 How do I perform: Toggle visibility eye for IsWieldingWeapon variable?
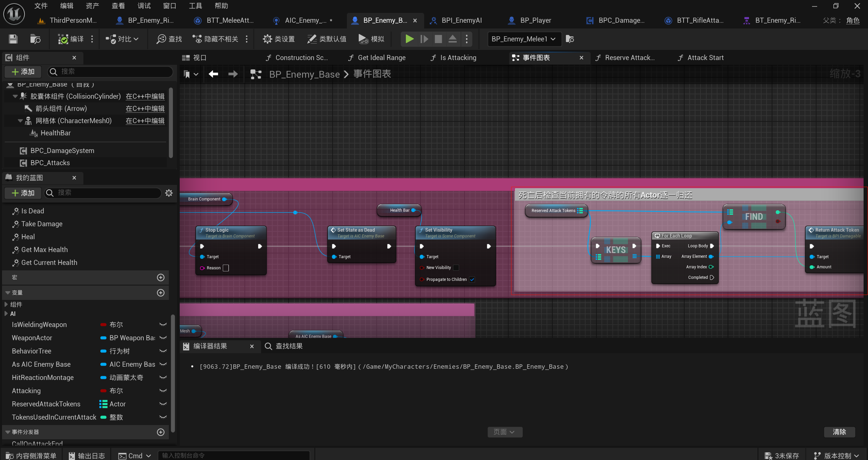163,325
